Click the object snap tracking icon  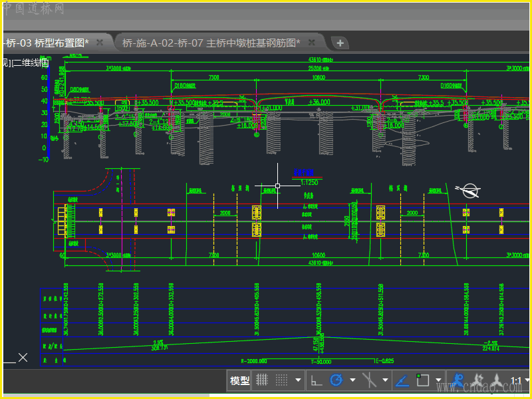tap(370, 380)
